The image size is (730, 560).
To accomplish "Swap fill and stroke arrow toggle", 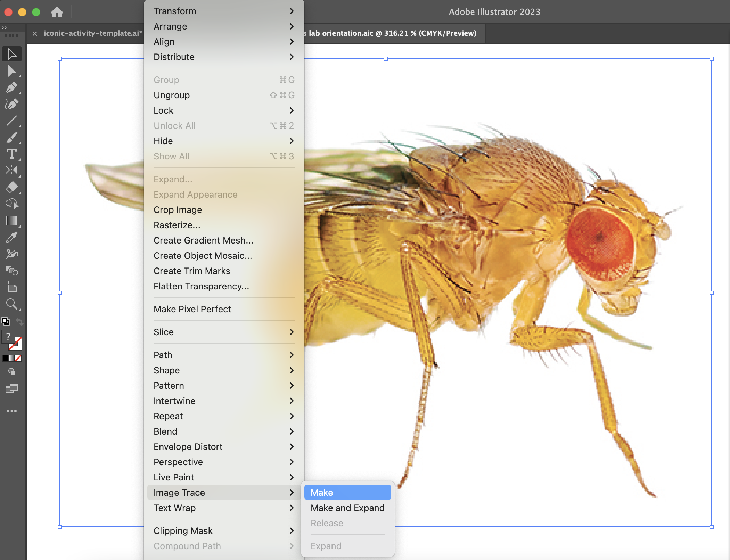I will coord(20,322).
